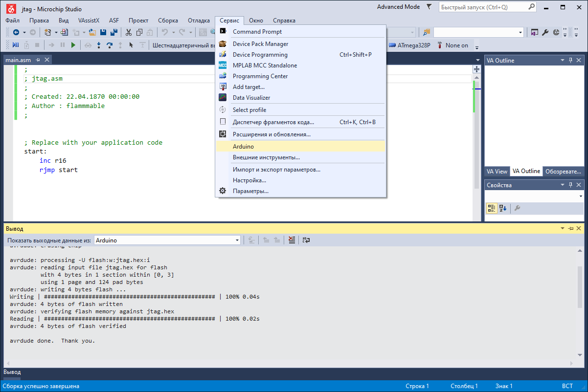
Task: Open the VA Outline panel options dropdown arrow
Action: [563, 60]
